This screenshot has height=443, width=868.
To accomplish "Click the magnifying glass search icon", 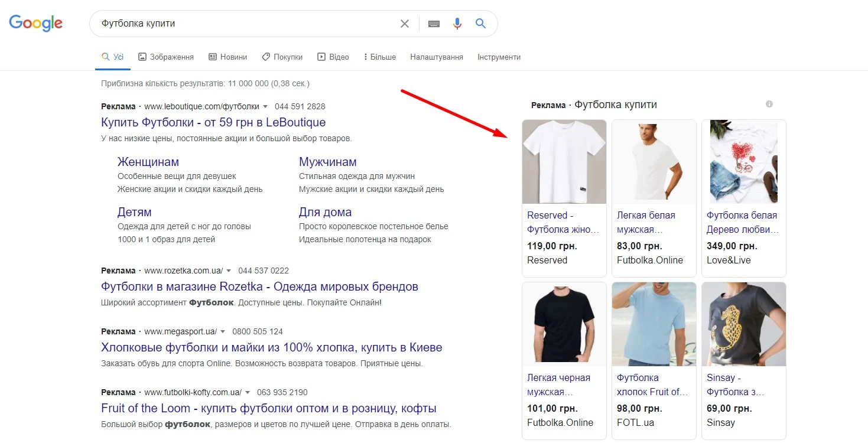I will [x=480, y=23].
